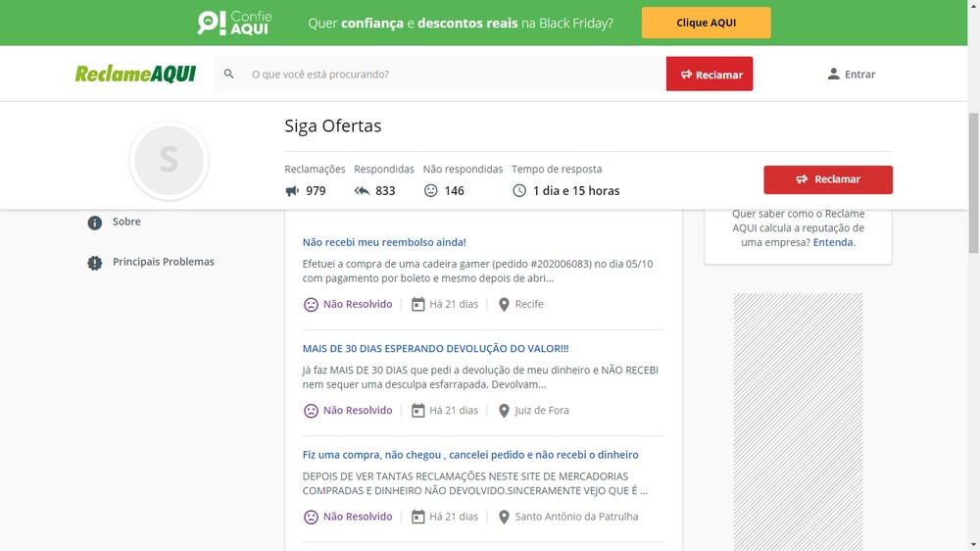This screenshot has width=980, height=551.
Task: Click the Siga Ofertas company avatar
Action: coord(169,160)
